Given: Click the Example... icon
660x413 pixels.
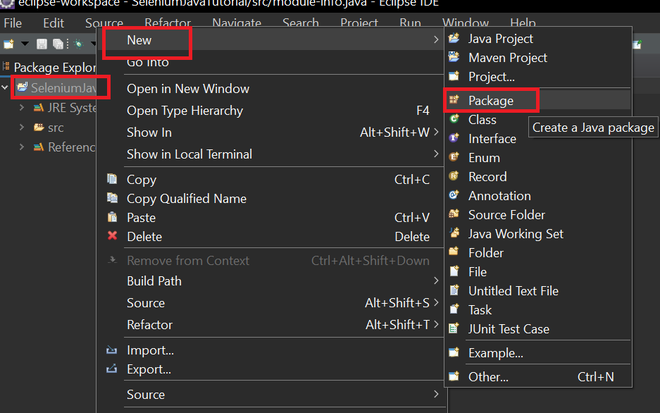Looking at the screenshot, I should pos(454,352).
